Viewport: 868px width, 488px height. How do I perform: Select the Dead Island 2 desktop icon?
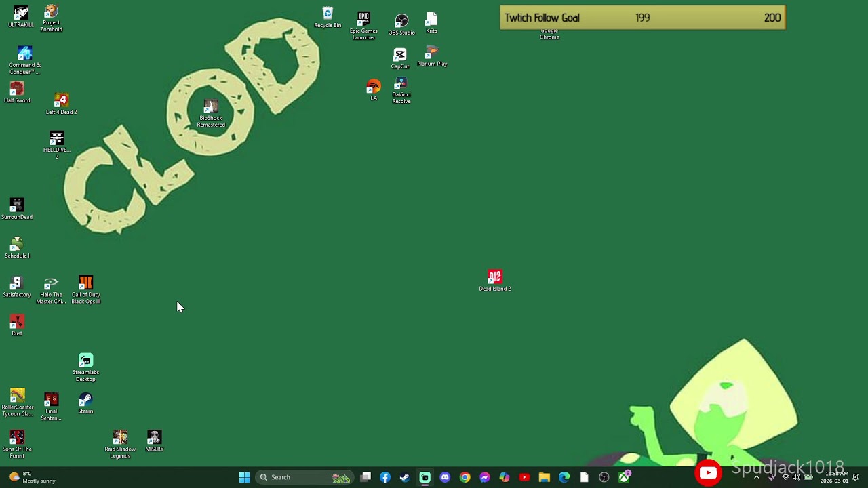495,281
